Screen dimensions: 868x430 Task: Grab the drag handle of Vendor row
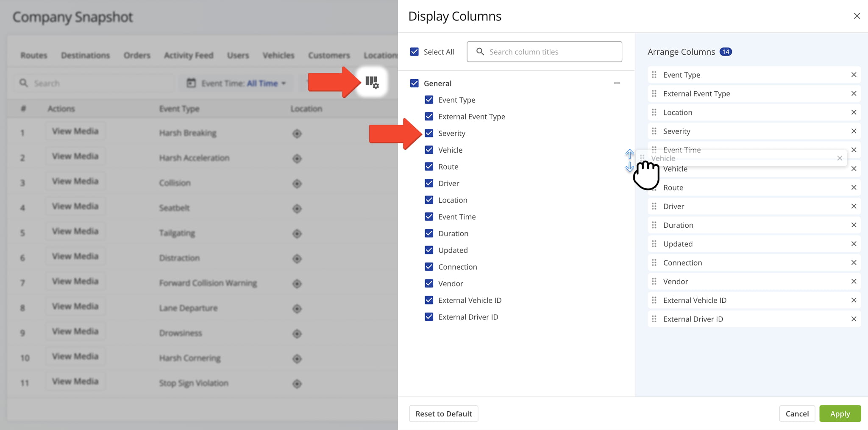(x=654, y=281)
